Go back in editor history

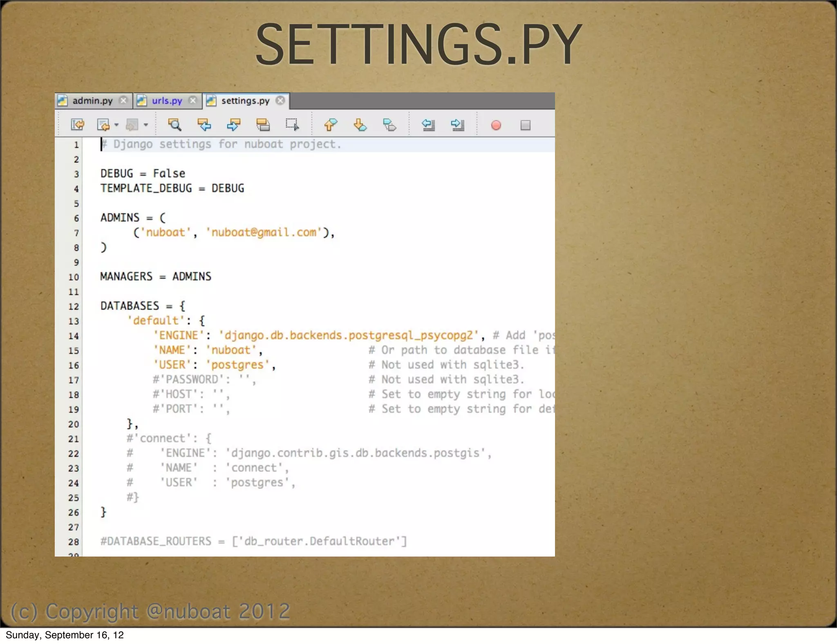[103, 125]
